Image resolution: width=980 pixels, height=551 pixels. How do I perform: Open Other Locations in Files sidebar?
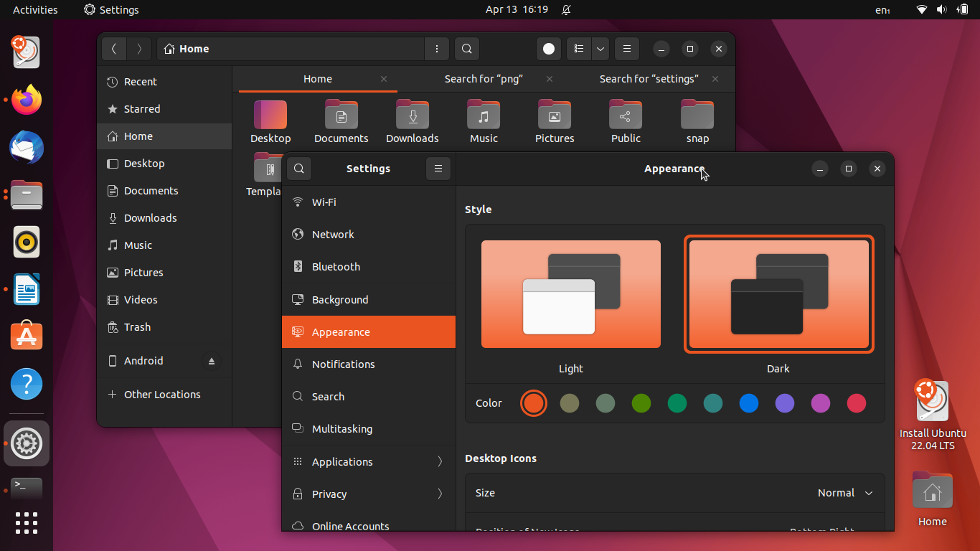[x=164, y=395]
